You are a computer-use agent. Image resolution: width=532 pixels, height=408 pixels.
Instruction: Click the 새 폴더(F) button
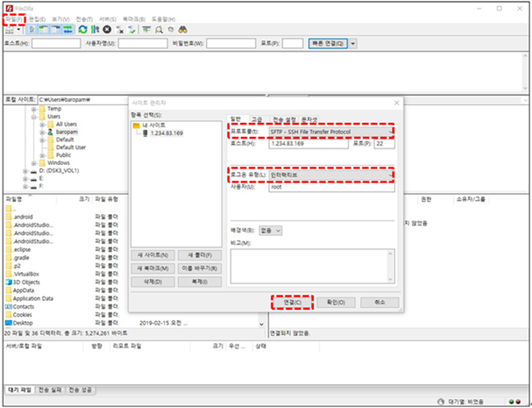(x=200, y=255)
